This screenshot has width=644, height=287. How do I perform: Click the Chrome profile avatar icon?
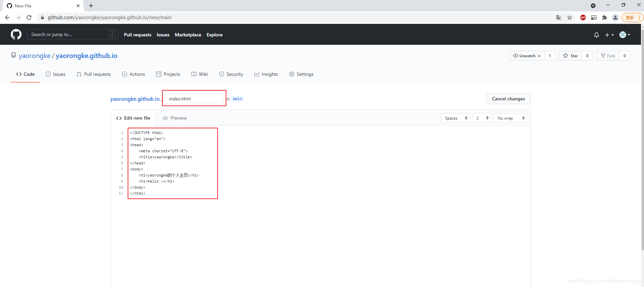[615, 18]
